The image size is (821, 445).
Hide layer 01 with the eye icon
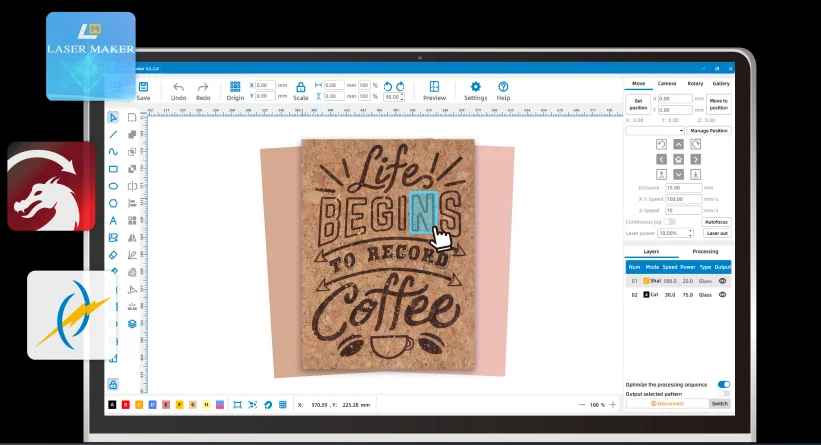[723, 281]
